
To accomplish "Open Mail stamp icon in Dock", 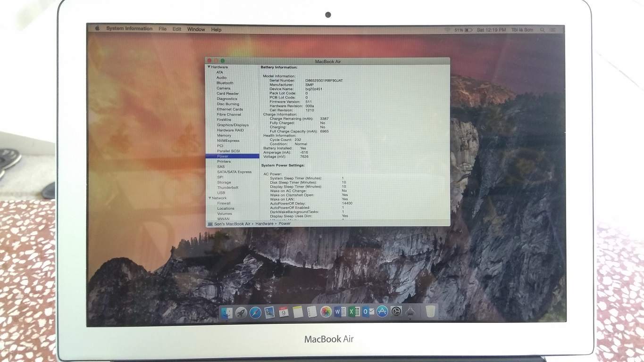I will tap(269, 312).
